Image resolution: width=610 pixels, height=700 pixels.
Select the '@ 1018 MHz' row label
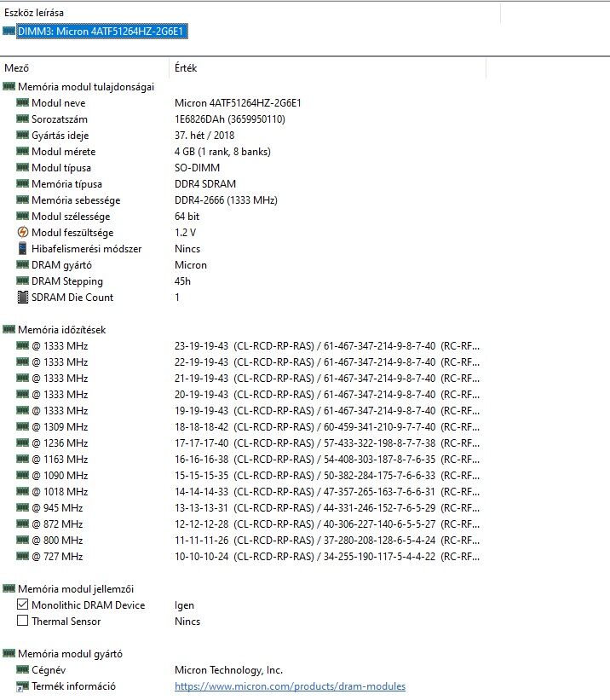(x=60, y=491)
